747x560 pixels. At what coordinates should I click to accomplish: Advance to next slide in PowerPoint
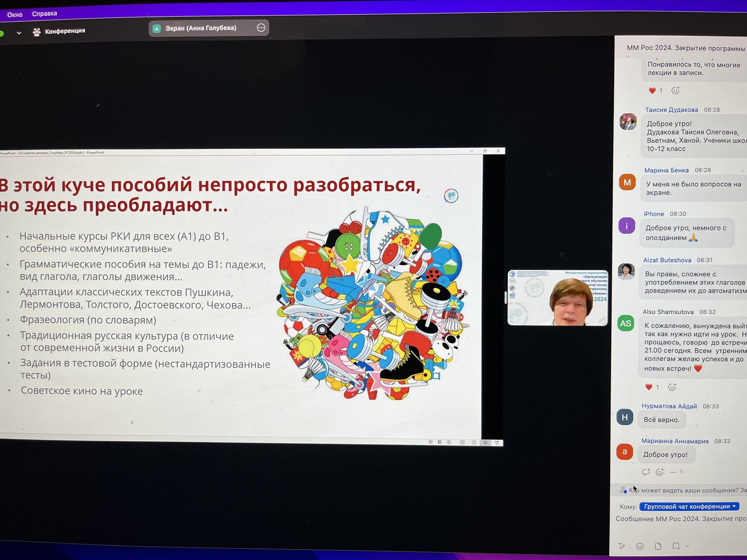point(449,442)
